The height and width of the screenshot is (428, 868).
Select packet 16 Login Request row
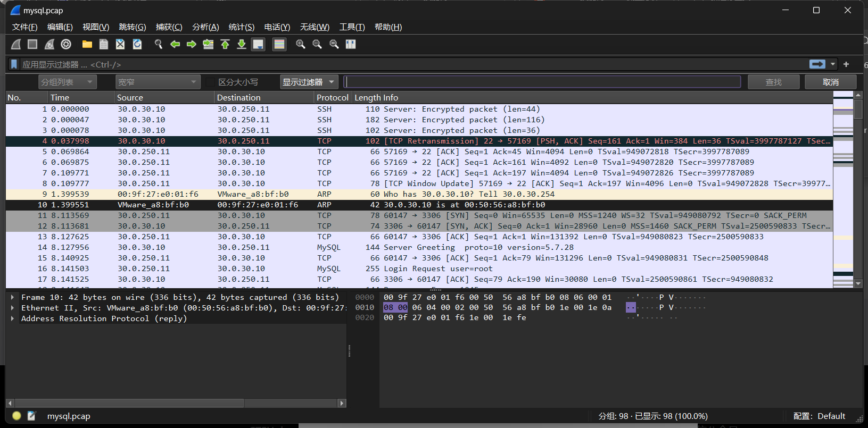tap(419, 268)
